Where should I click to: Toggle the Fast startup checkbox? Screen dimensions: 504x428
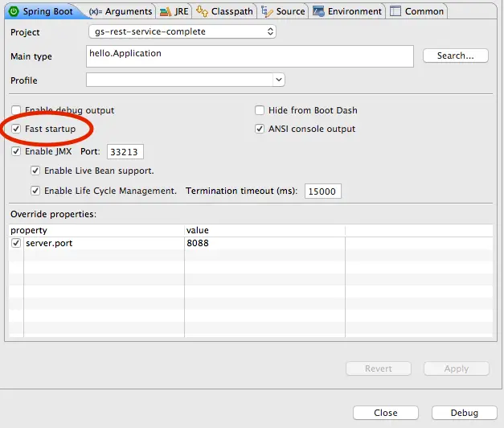(x=16, y=129)
